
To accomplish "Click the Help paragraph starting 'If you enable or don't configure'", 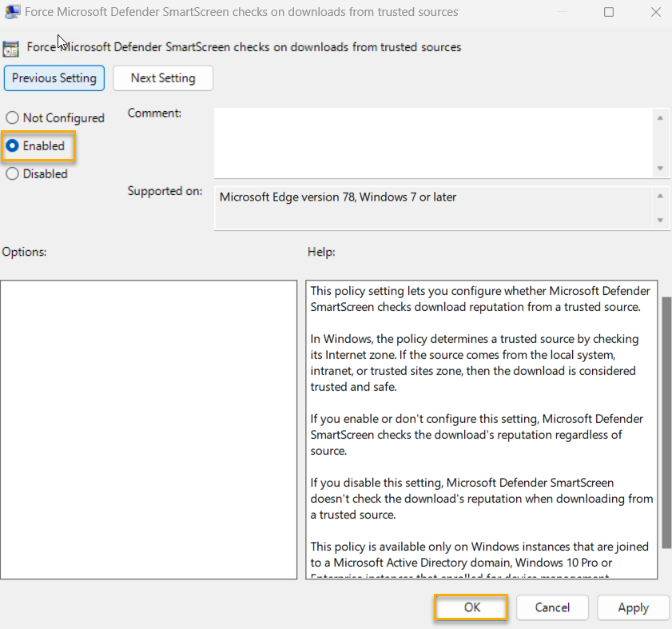I will [476, 435].
